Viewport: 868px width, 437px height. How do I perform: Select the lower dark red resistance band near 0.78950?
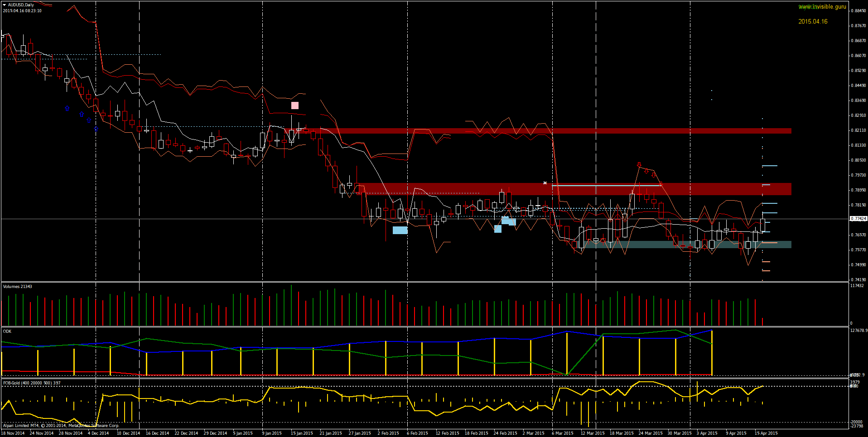coord(574,189)
